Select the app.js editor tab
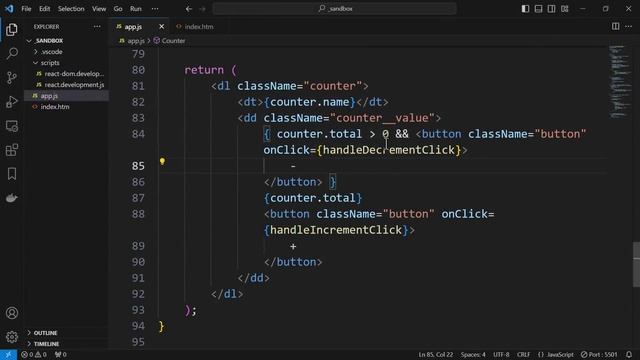Viewport: 640px width, 360px height. [x=133, y=27]
